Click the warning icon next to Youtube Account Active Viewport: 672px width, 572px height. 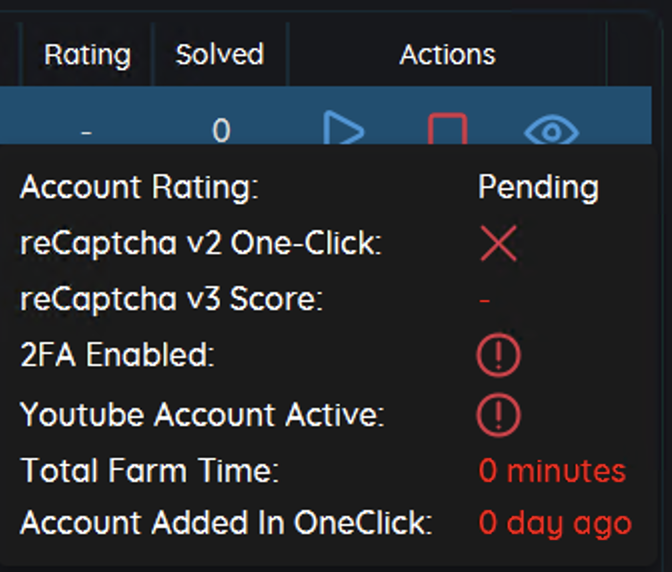click(x=498, y=415)
